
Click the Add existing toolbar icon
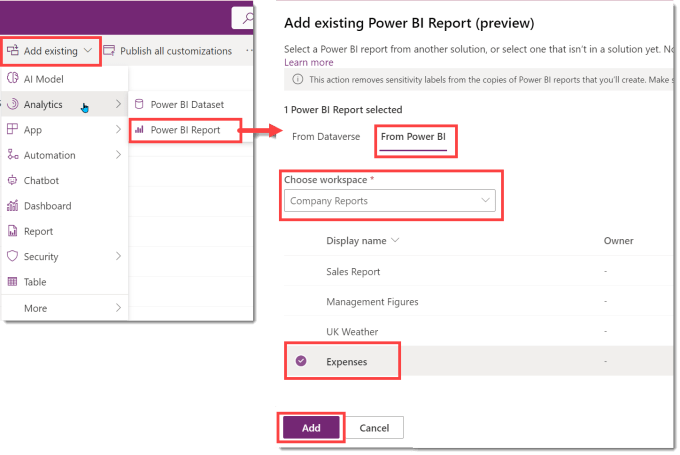[x=13, y=50]
